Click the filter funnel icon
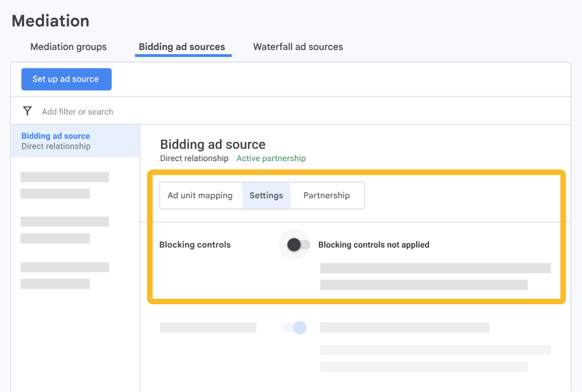The image size is (582, 392). 27,111
